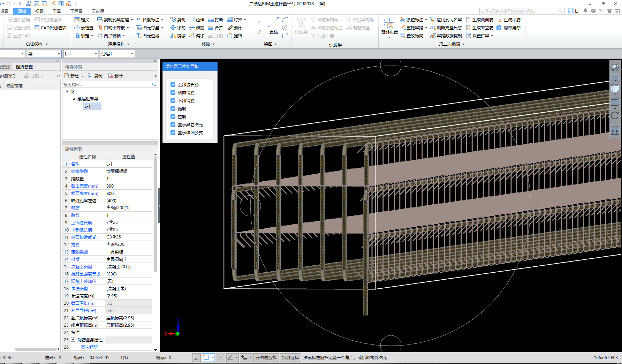Image resolution: width=622 pixels, height=364 pixels.
Task: Uncheck 侧面钢筋 display checkbox
Action: click(173, 92)
